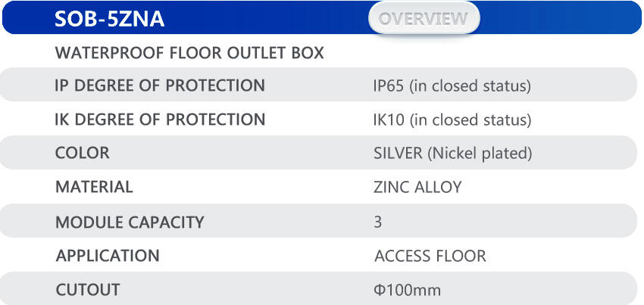Select the IP65 (in closed status) value
The height and width of the screenshot is (305, 644).
point(452,86)
